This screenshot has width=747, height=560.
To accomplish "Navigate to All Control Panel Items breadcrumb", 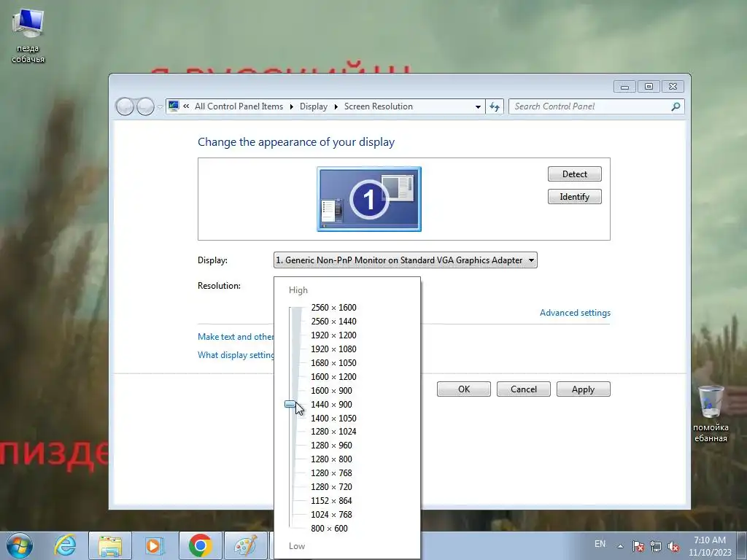I will [239, 106].
